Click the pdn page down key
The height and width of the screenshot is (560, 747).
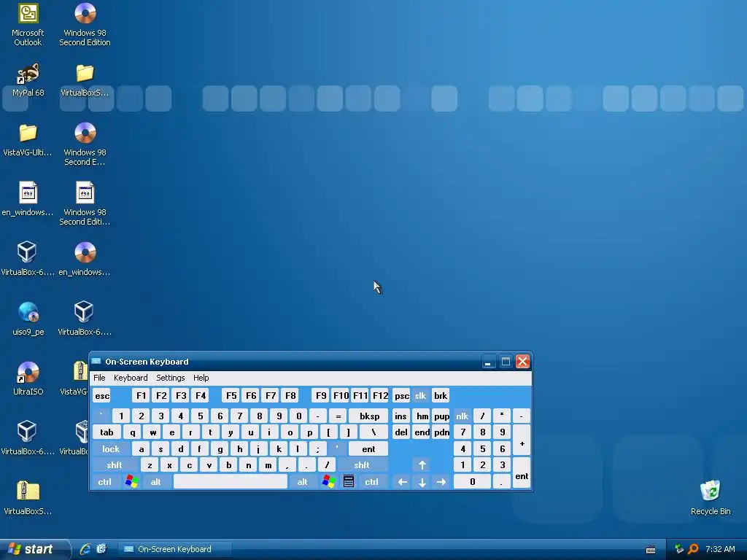[x=441, y=432]
